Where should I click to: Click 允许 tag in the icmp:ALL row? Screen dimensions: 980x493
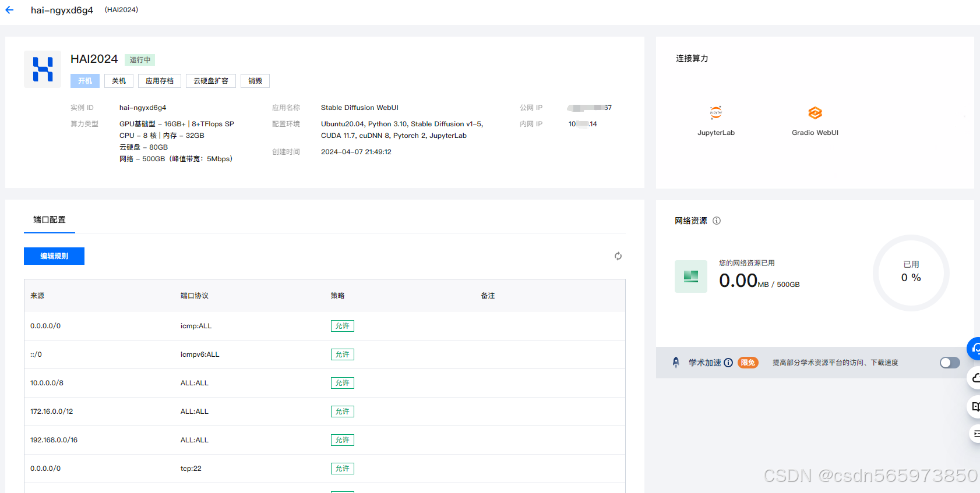pos(343,326)
